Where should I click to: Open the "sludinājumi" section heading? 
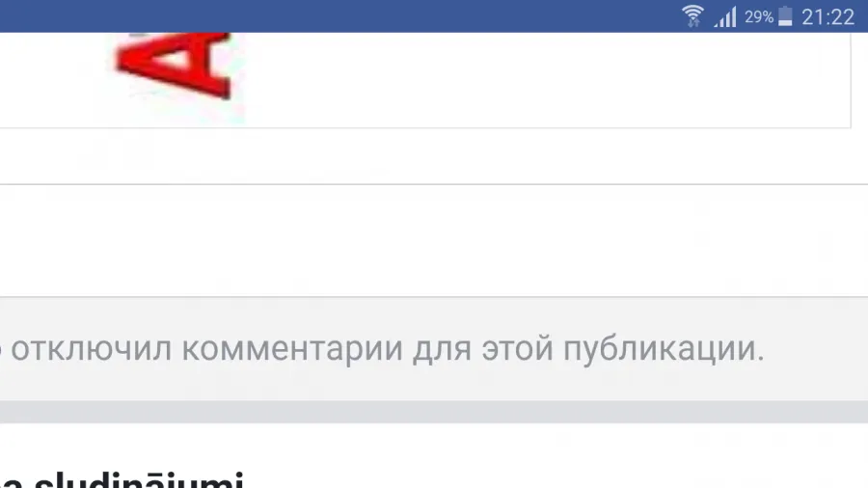coord(138,479)
